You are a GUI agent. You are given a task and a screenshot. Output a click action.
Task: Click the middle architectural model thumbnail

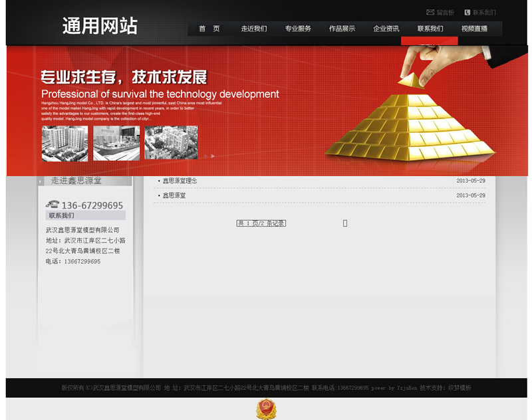pos(116,144)
